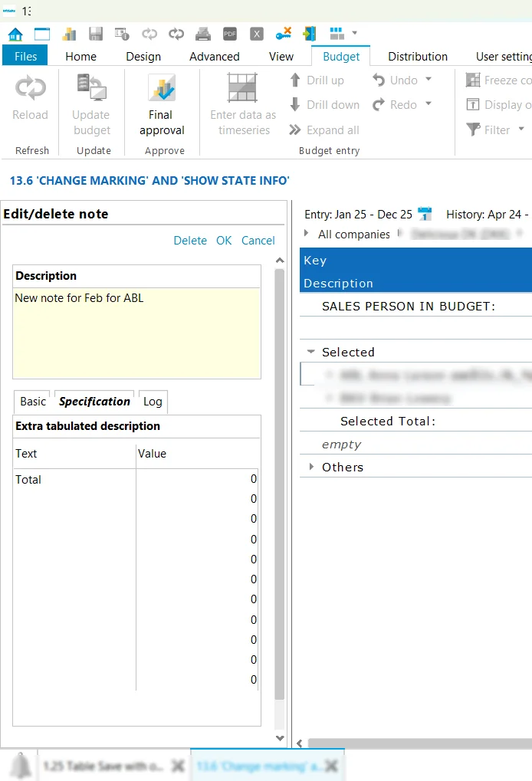Click the printer icon
The height and width of the screenshot is (781, 532).
click(202, 34)
